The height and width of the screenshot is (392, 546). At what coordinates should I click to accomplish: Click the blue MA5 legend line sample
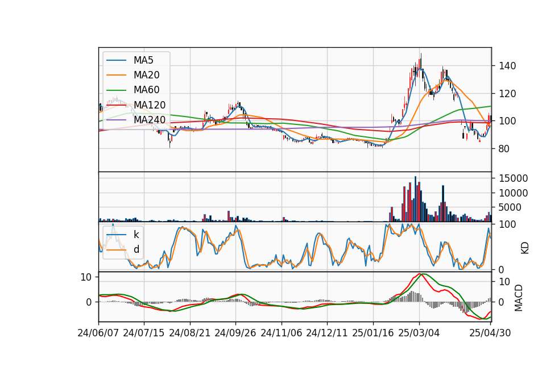[116, 60]
